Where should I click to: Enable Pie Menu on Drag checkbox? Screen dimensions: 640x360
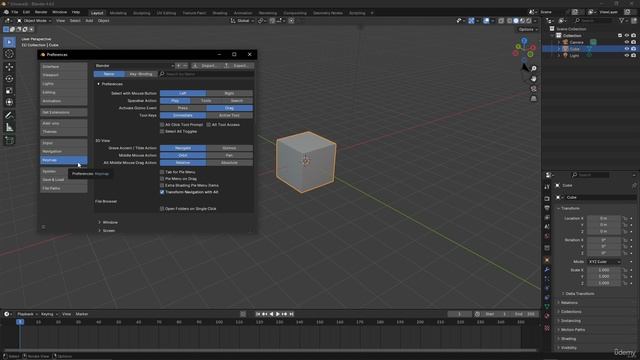[162, 179]
